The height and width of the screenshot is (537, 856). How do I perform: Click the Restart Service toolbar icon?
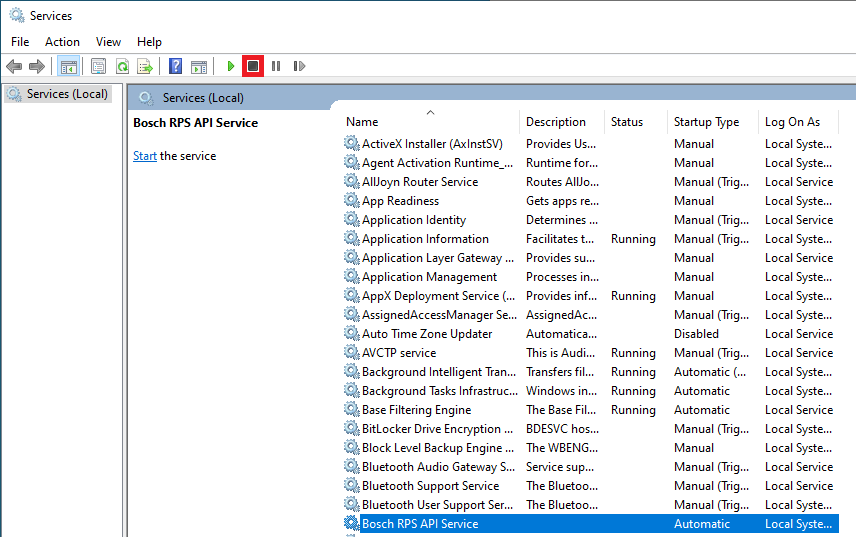point(299,66)
